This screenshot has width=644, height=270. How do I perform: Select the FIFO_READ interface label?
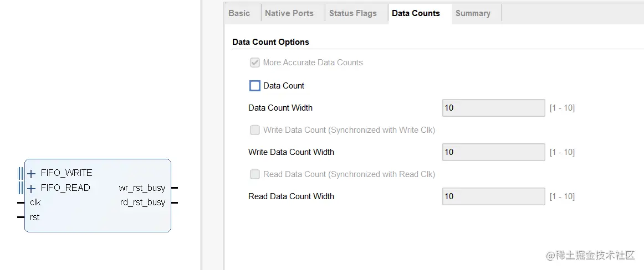65,188
